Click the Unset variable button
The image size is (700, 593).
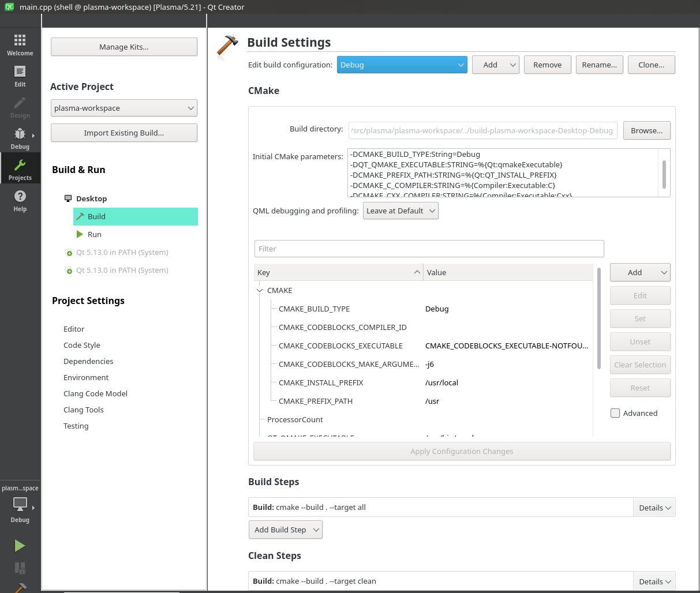tap(640, 341)
